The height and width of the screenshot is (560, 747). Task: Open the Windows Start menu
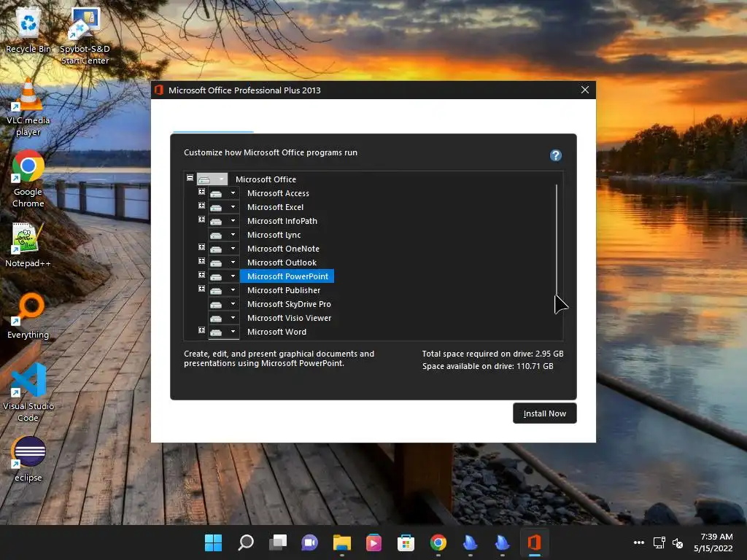coord(213,542)
